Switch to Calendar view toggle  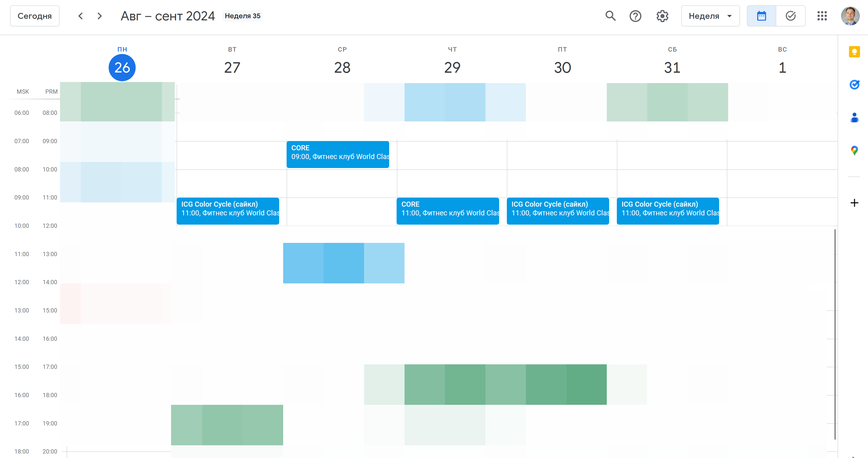761,16
